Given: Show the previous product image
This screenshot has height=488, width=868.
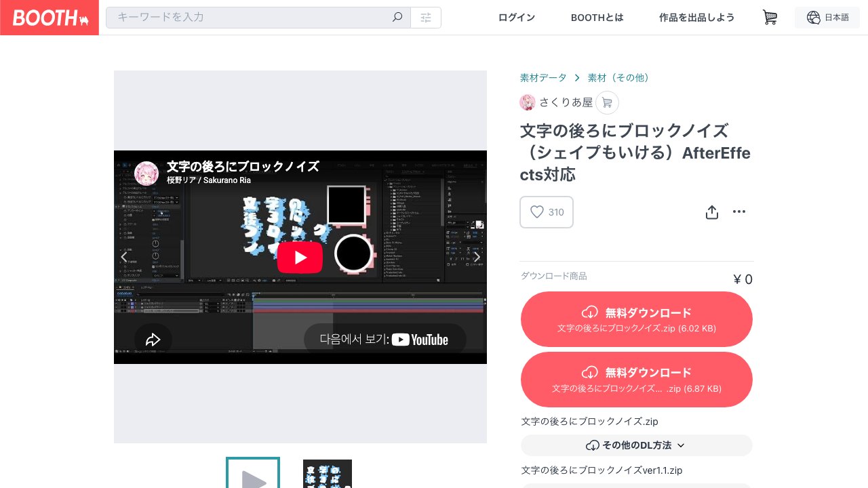Looking at the screenshot, I should [124, 257].
